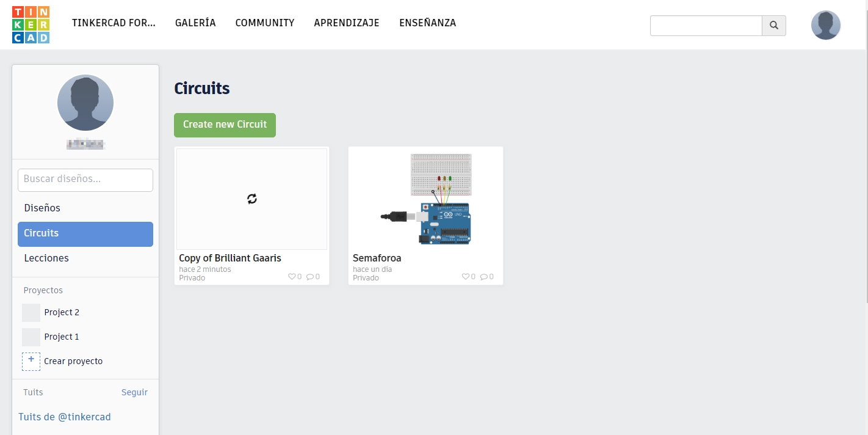Click the 'hace un día' timestamp
This screenshot has width=868, height=435.
[372, 269]
